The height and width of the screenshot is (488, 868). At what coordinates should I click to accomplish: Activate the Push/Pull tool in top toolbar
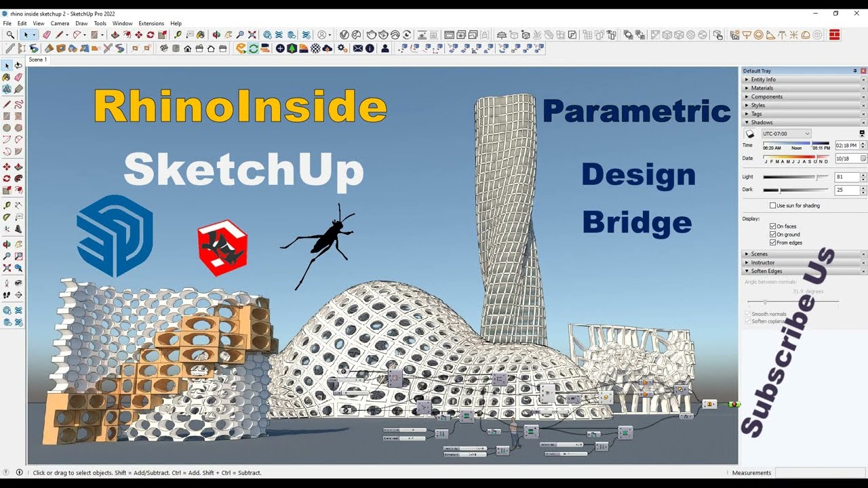click(x=115, y=35)
